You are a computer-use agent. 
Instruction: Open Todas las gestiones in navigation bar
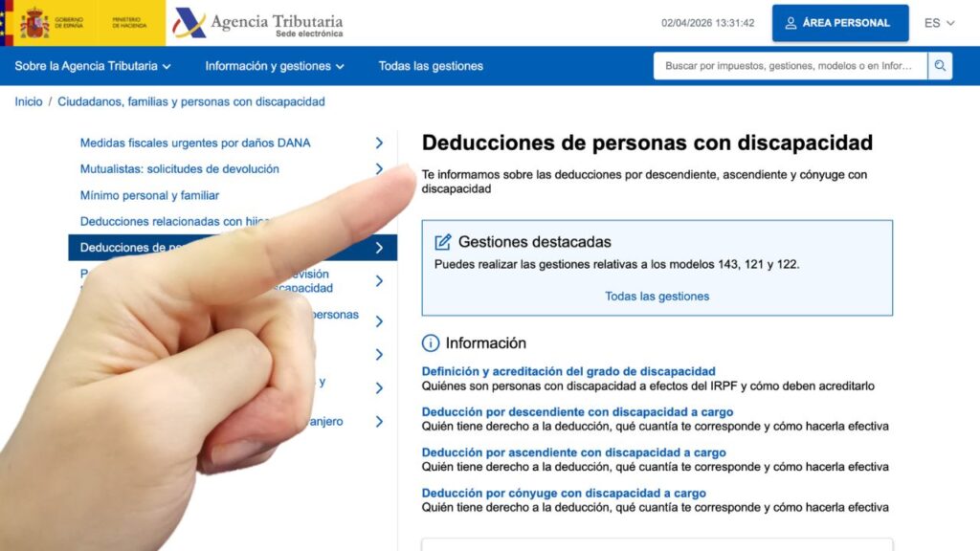[431, 66]
